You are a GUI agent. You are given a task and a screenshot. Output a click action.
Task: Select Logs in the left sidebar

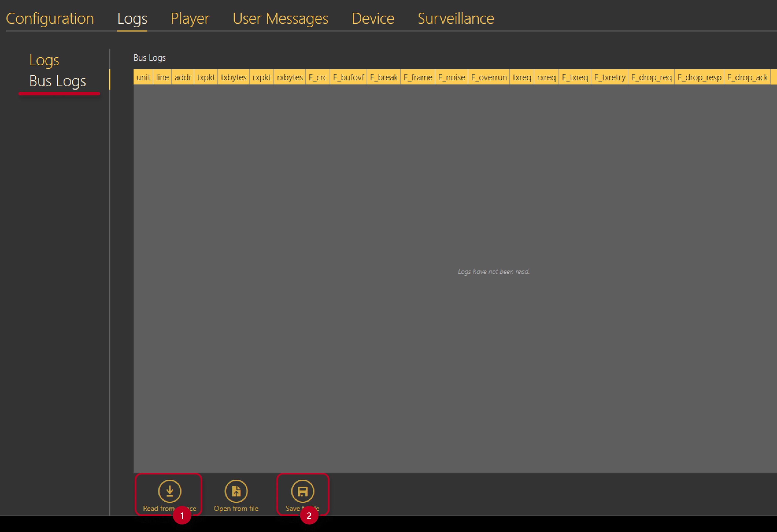click(x=44, y=60)
